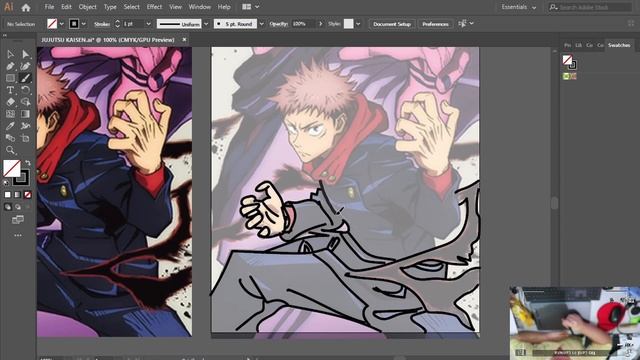Reset to default fill and stroke
Image resolution: width=640 pixels, height=360 pixels.
pyautogui.click(x=6, y=182)
